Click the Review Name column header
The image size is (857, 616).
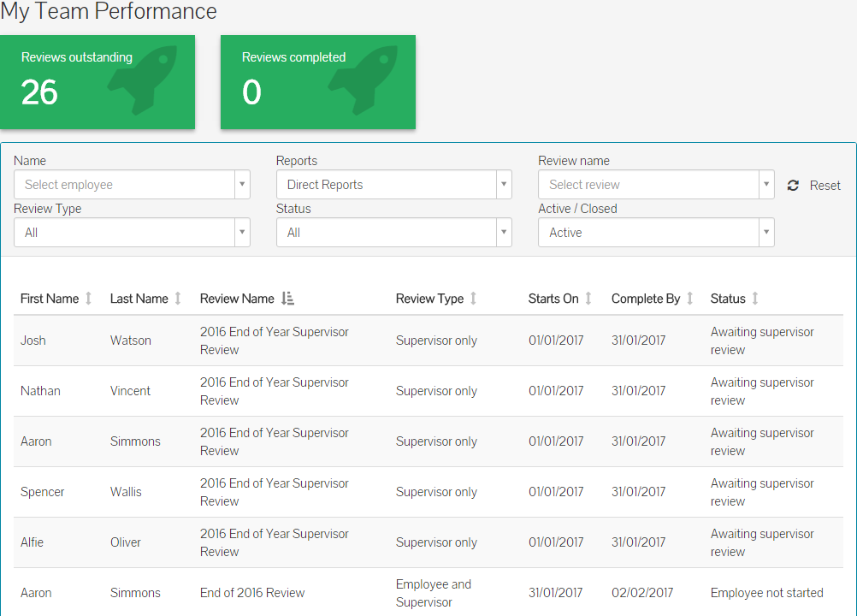(x=237, y=299)
